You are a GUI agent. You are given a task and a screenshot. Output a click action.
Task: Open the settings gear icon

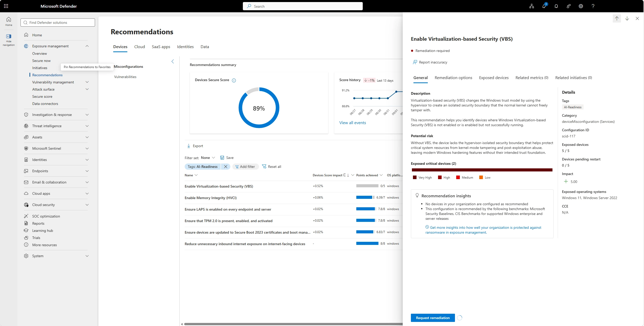(581, 6)
